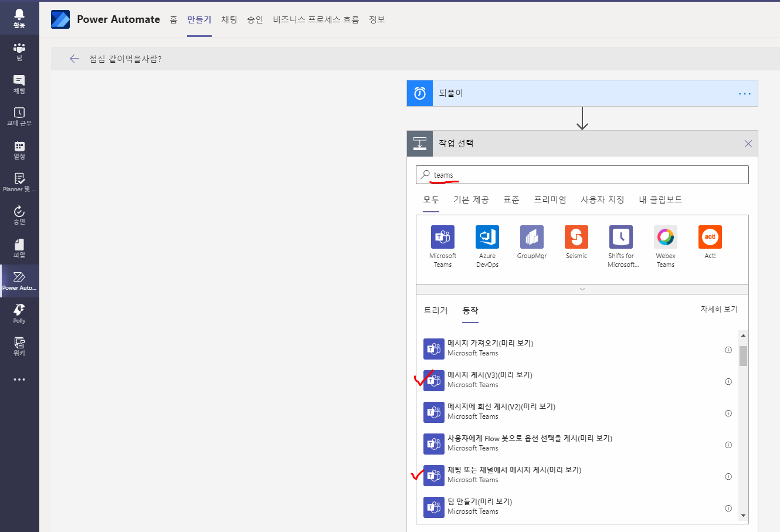
Task: Open the 채팅 chat sidebar icon
Action: [19, 84]
